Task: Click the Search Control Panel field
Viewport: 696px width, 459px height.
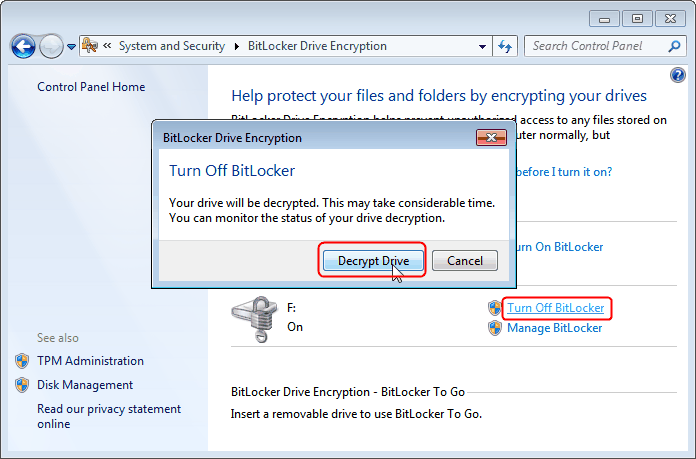Action: pyautogui.click(x=595, y=46)
